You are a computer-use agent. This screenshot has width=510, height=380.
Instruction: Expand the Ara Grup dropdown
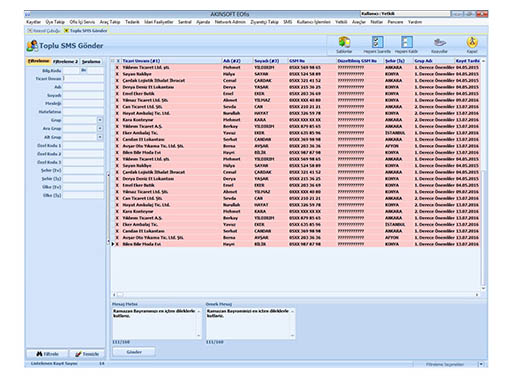click(100, 128)
